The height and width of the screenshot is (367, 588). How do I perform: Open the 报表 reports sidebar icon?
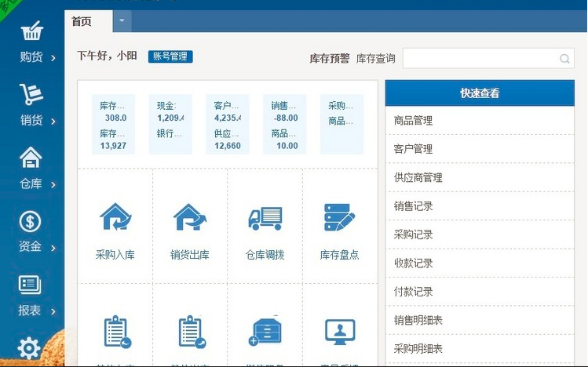pyautogui.click(x=31, y=285)
